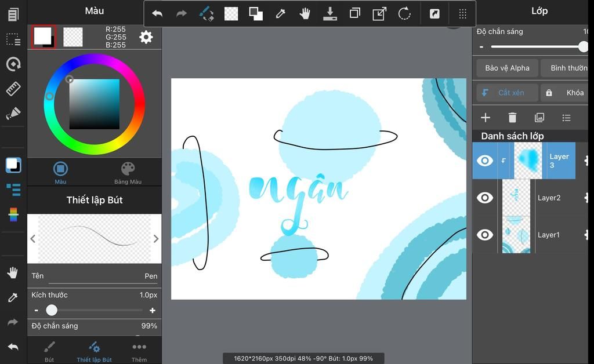Hide Layer 3 with eye icon
594x364 pixels.
(x=485, y=161)
